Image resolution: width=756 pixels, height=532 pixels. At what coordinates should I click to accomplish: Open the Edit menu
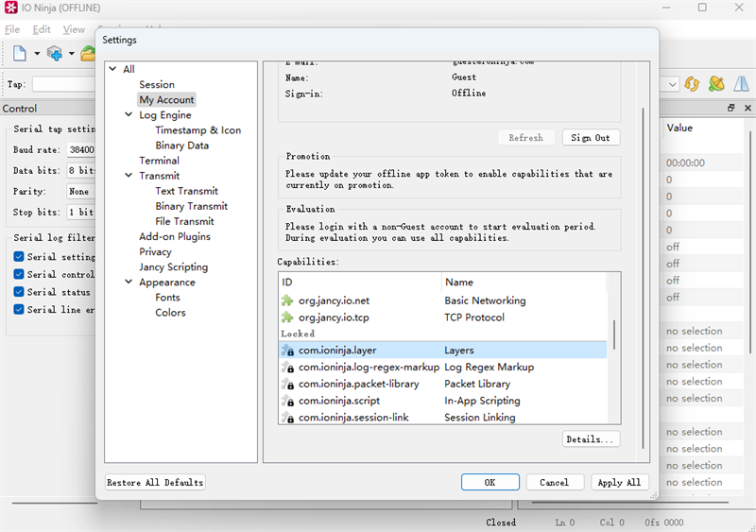pos(42,29)
